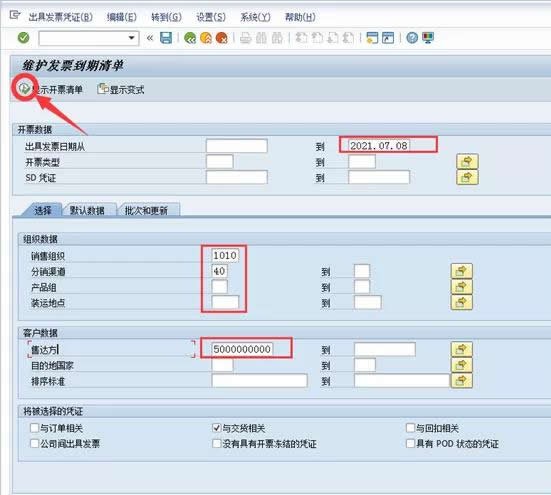This screenshot has height=495, width=551.
Task: Click the 显示变式 button
Action: [x=121, y=89]
